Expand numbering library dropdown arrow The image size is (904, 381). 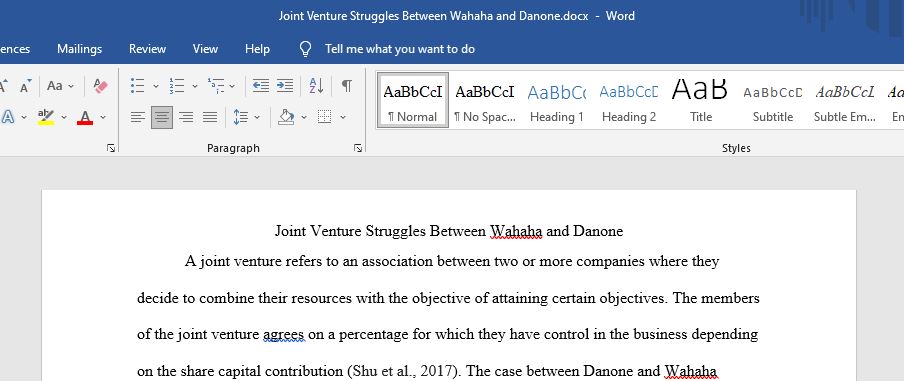(x=195, y=86)
